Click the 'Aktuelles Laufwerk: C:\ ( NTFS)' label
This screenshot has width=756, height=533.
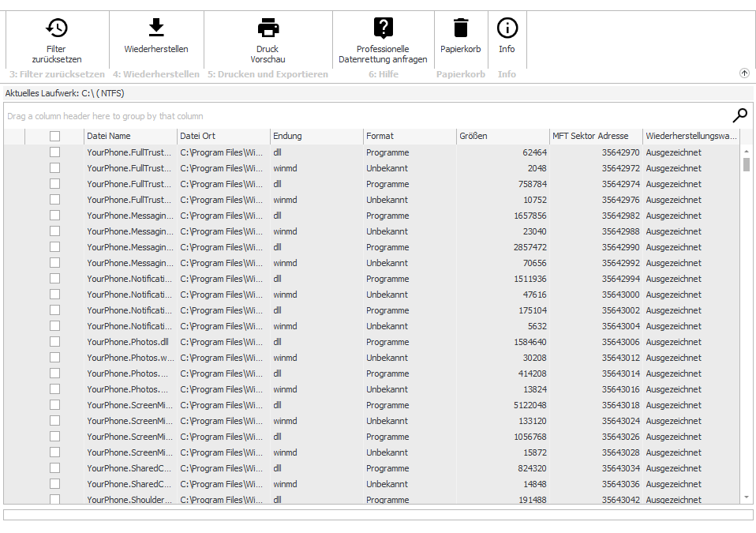[x=65, y=93]
